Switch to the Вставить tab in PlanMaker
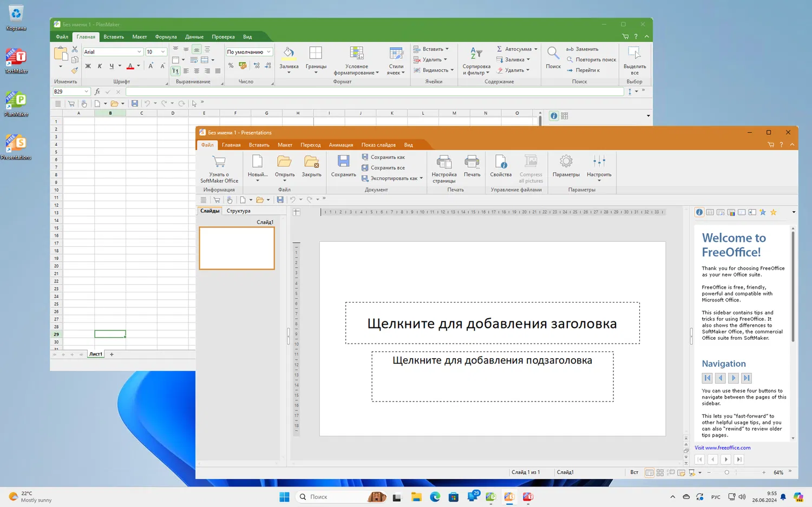 pos(114,37)
